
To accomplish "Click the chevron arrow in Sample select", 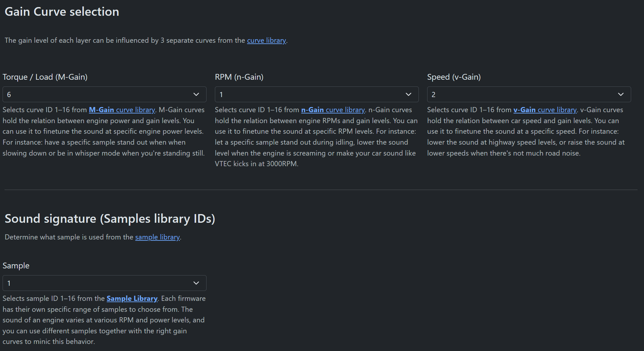I will [x=196, y=283].
